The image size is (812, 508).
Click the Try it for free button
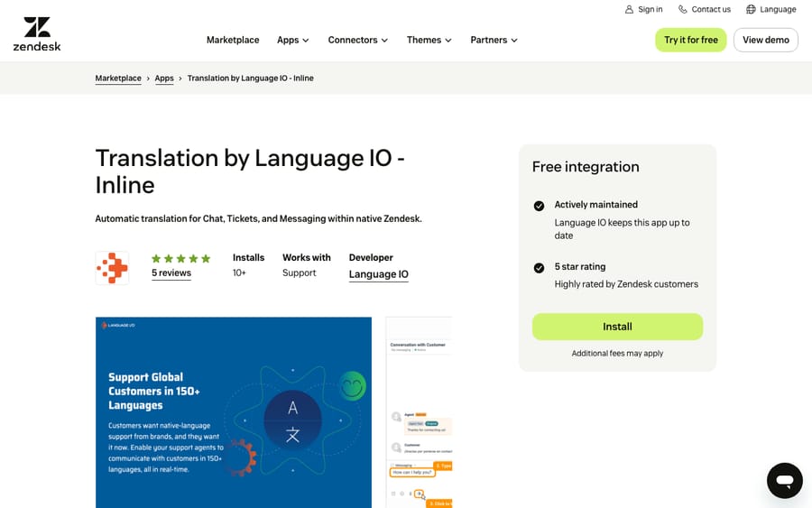point(691,40)
